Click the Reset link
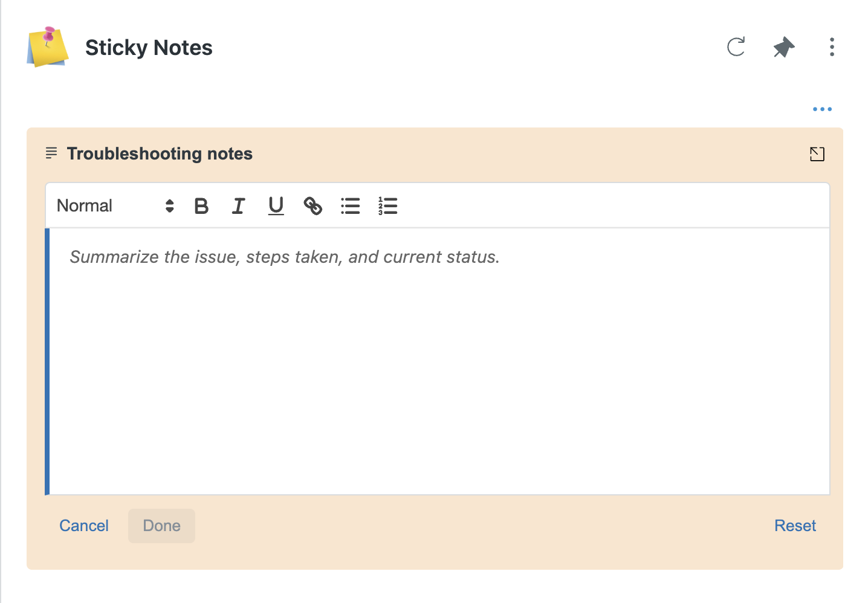This screenshot has width=868, height=603. click(795, 526)
